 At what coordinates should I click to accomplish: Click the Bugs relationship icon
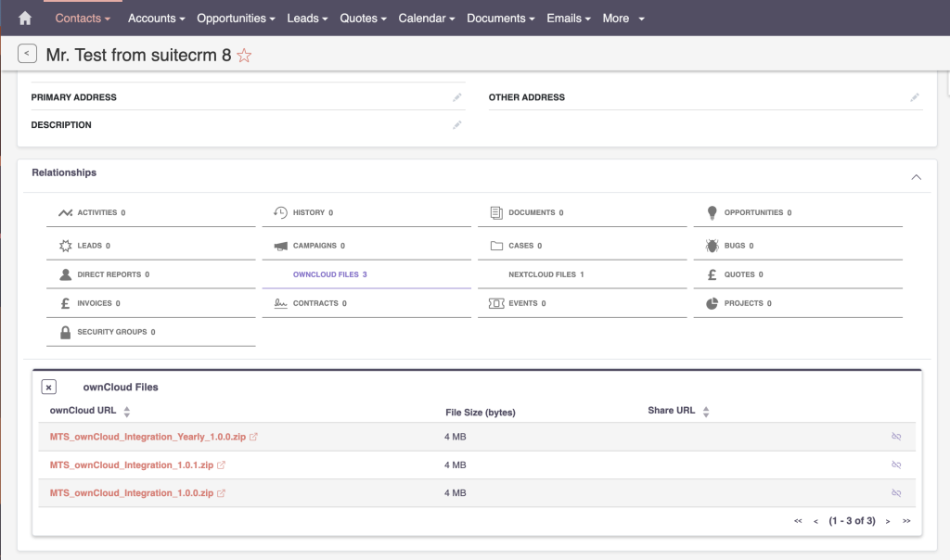[x=709, y=245]
